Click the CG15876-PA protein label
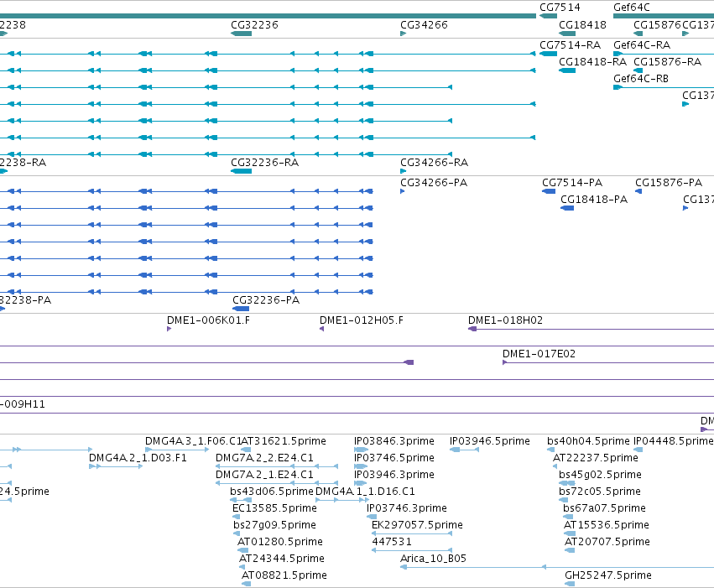 click(669, 183)
